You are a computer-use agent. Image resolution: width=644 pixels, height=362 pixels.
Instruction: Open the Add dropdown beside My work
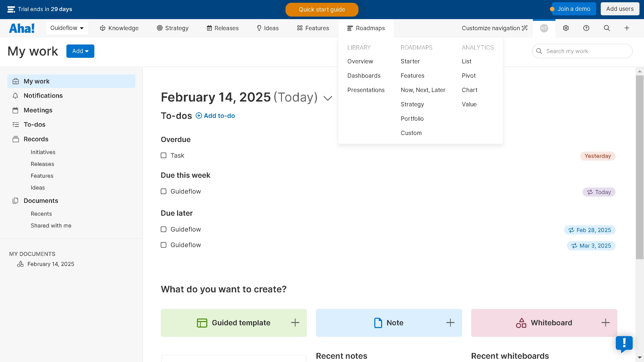(x=80, y=51)
